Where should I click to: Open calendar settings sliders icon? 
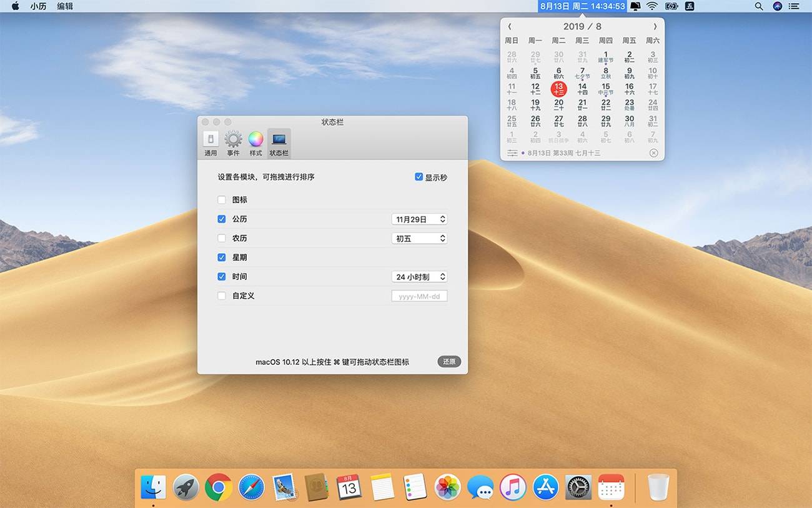[x=512, y=153]
